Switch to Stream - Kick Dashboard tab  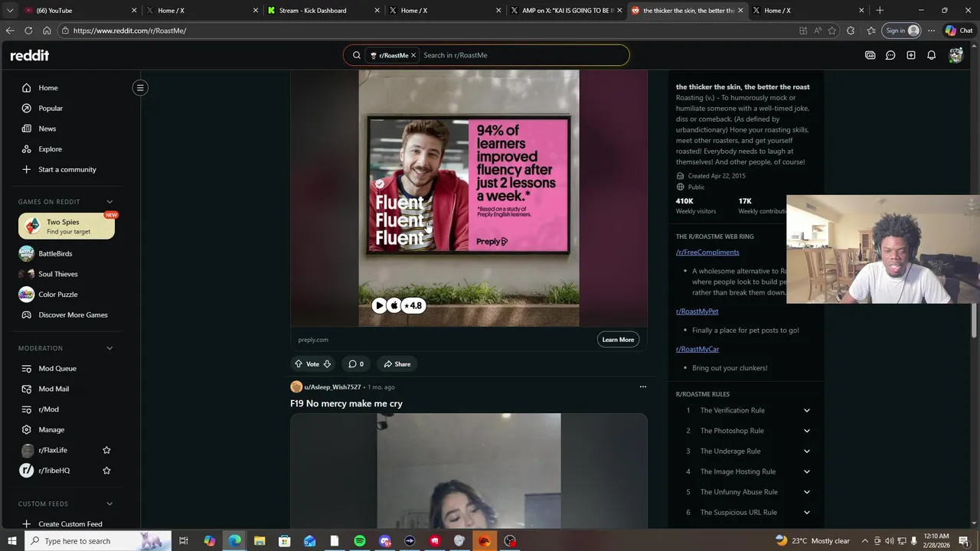[x=323, y=11]
